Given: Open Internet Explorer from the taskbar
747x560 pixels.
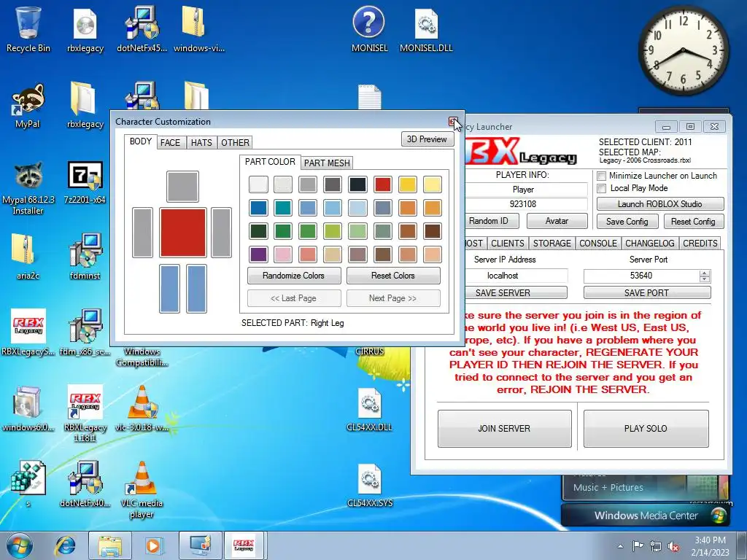Looking at the screenshot, I should point(65,545).
